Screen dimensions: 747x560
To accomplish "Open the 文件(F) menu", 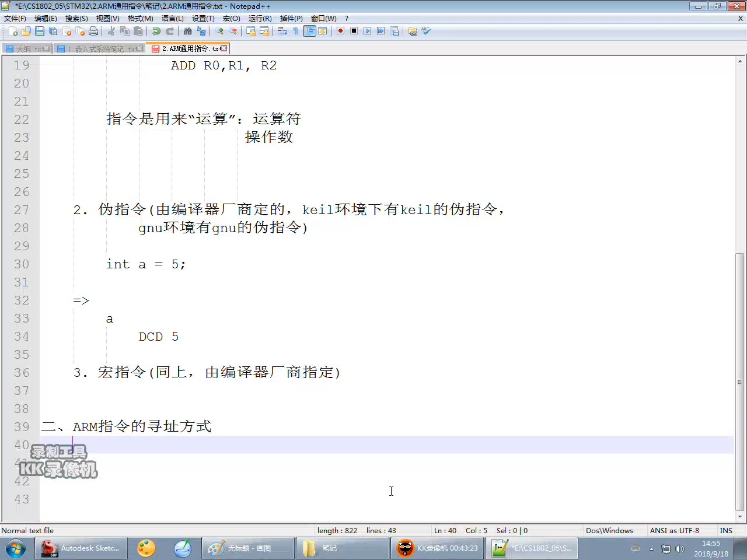I will coord(15,19).
